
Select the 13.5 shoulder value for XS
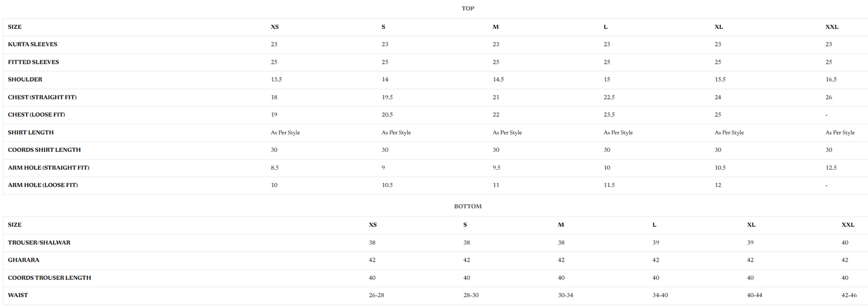(276, 79)
